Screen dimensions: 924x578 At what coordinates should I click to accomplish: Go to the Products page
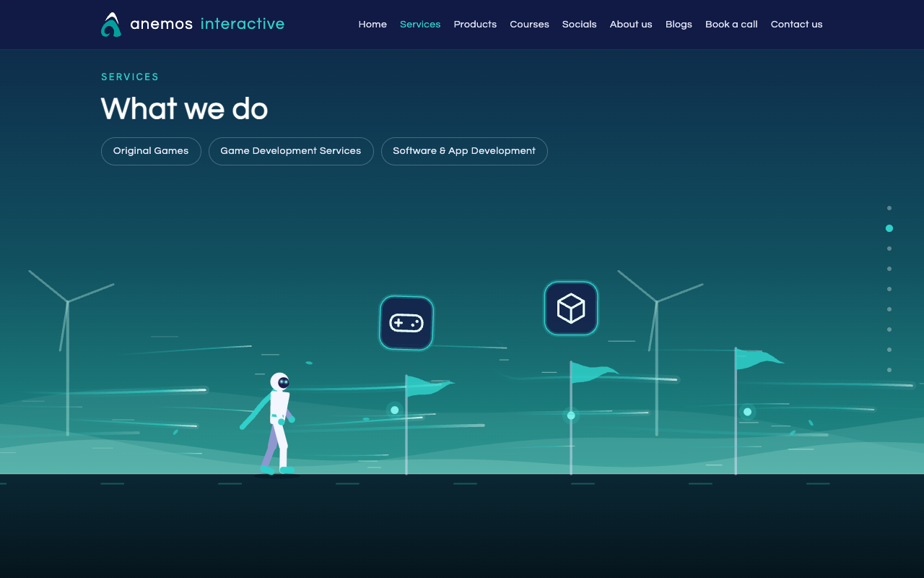coord(475,24)
